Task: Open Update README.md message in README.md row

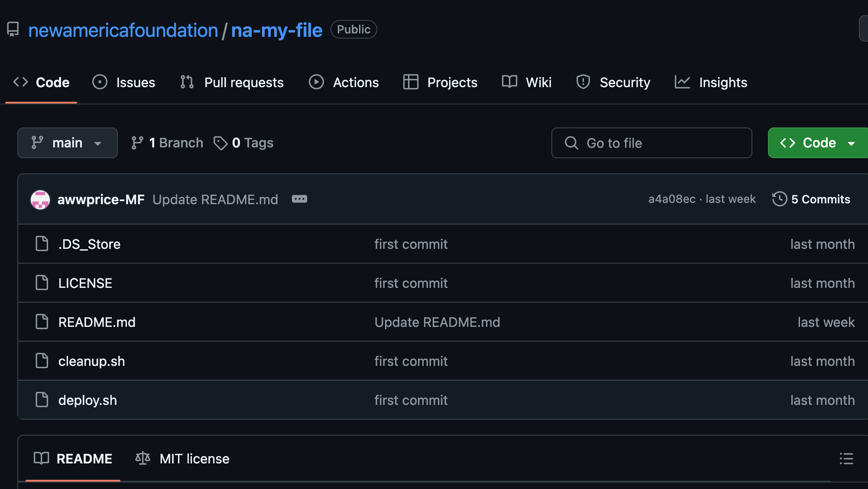Action: click(x=437, y=322)
